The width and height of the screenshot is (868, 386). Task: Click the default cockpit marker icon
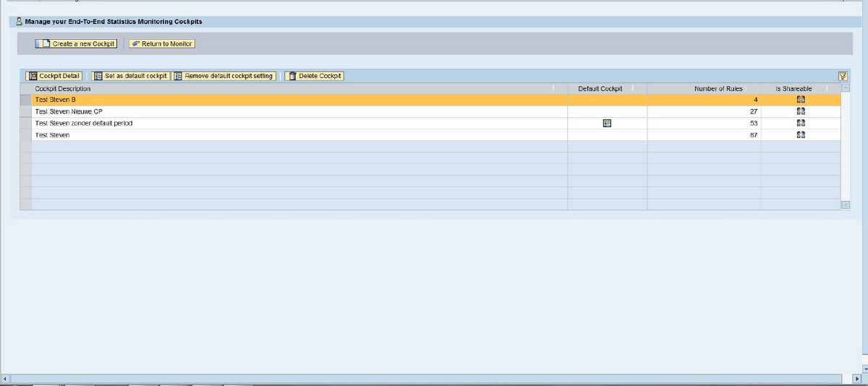(x=607, y=123)
